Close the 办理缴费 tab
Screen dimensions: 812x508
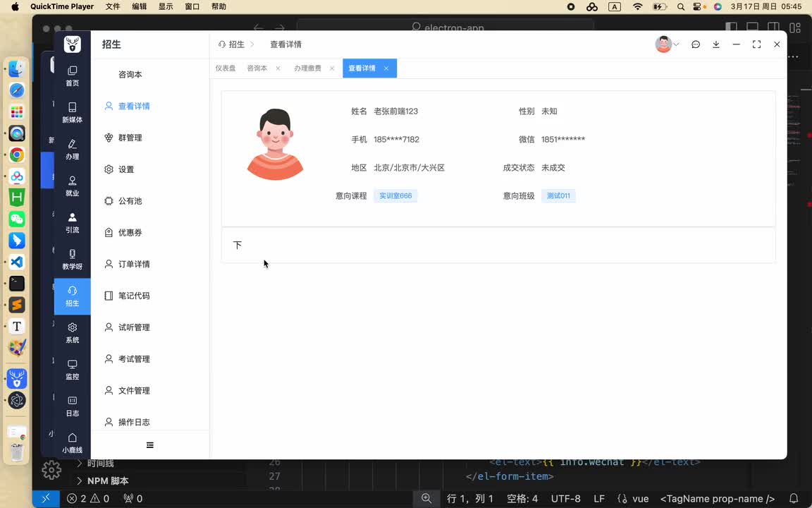tap(332, 68)
